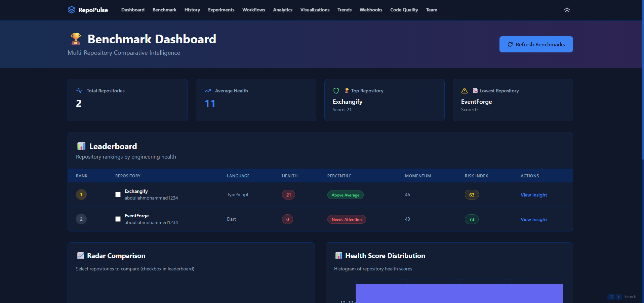Click the PERCENTILE column header

pyautogui.click(x=339, y=176)
